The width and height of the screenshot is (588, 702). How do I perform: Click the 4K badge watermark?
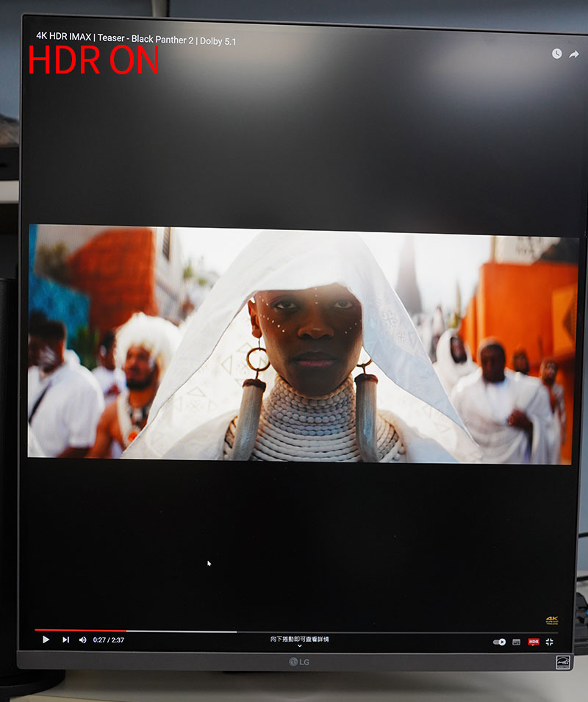(551, 620)
